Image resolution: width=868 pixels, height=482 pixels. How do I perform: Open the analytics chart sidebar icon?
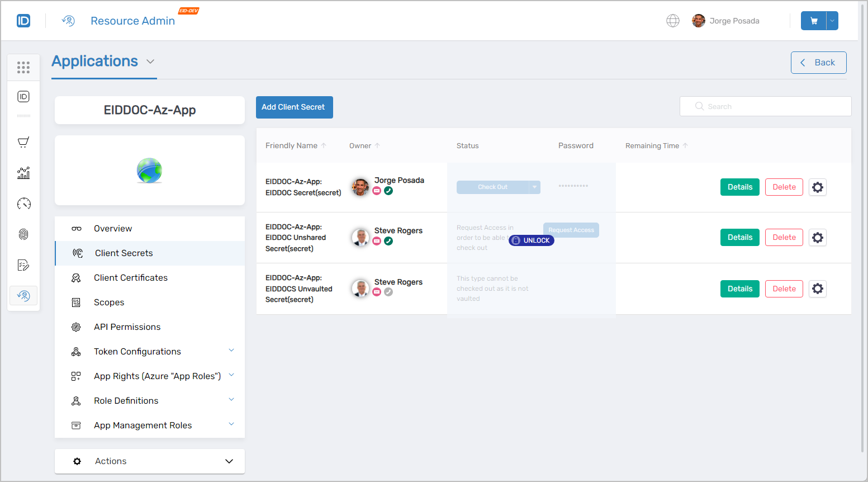(x=23, y=173)
